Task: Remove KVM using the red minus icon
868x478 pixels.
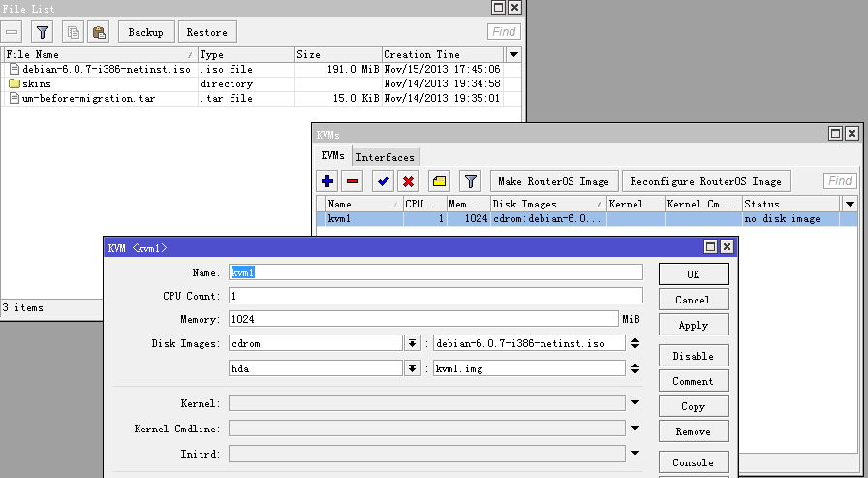Action: 353,181
